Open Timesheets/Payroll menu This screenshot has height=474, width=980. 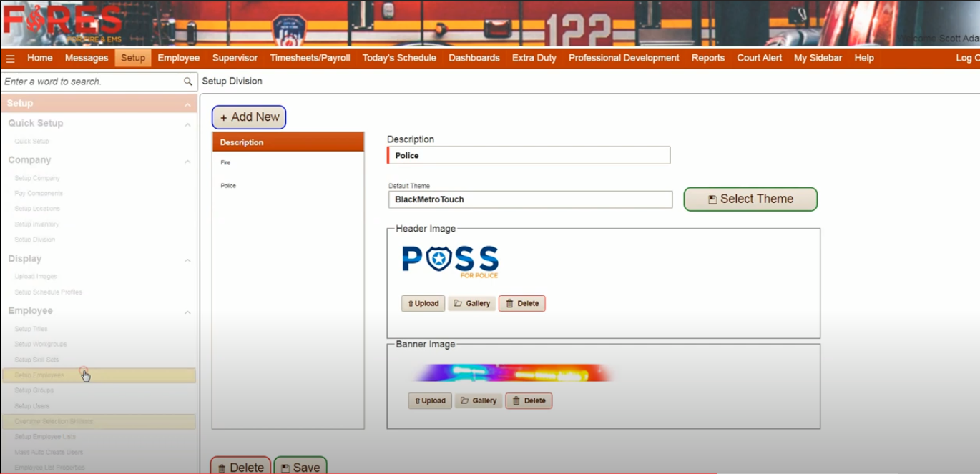pyautogui.click(x=310, y=58)
